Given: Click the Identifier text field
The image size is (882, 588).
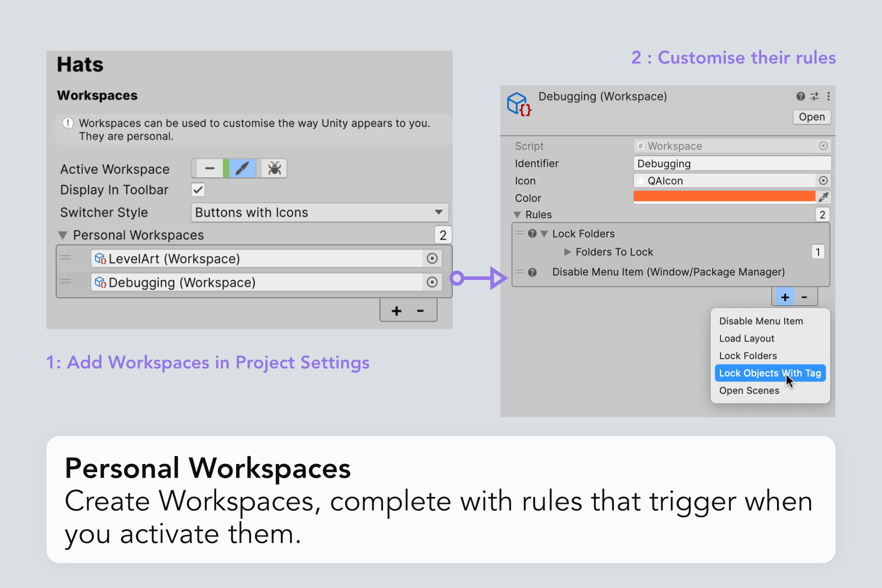Looking at the screenshot, I should pos(731,163).
